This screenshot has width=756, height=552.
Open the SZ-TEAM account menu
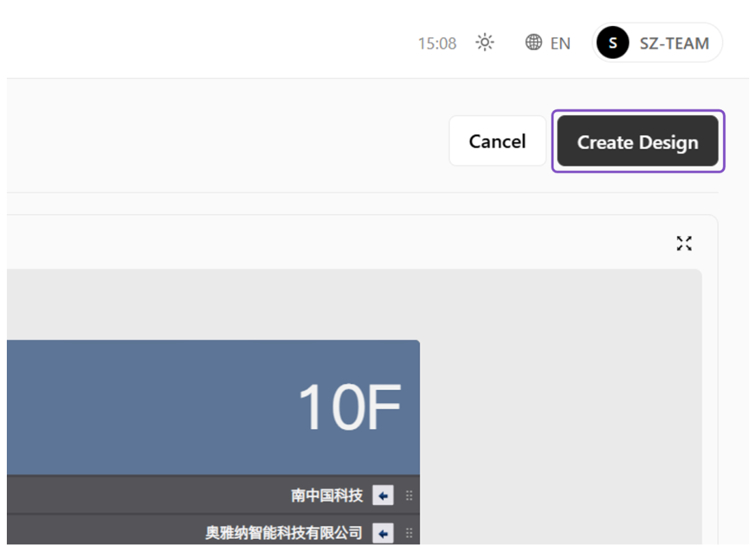coord(657,42)
